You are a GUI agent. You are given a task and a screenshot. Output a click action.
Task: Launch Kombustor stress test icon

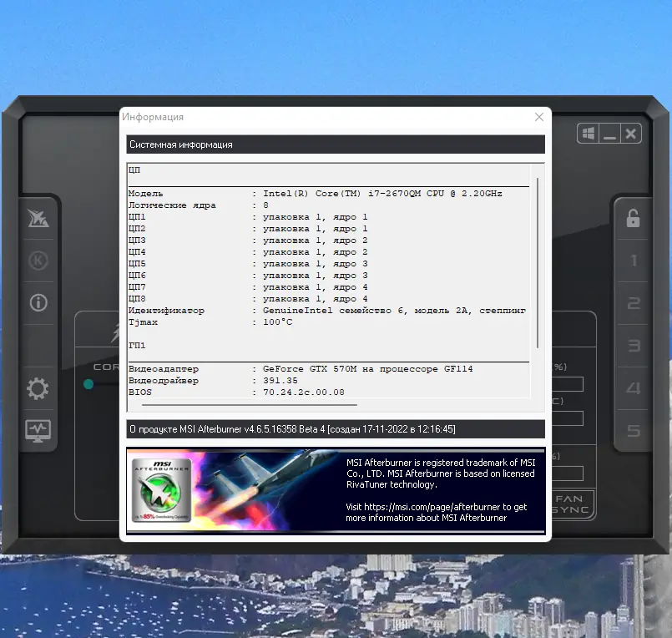click(38, 261)
